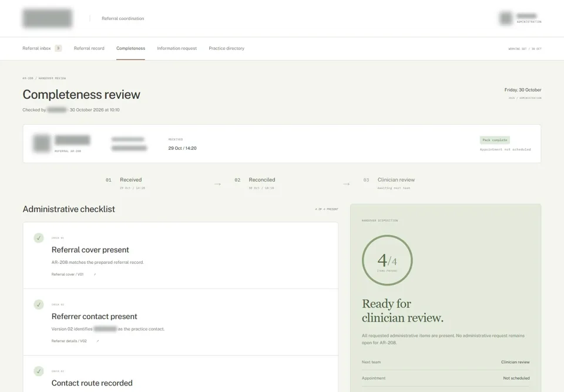Open the Information request tab

click(177, 48)
